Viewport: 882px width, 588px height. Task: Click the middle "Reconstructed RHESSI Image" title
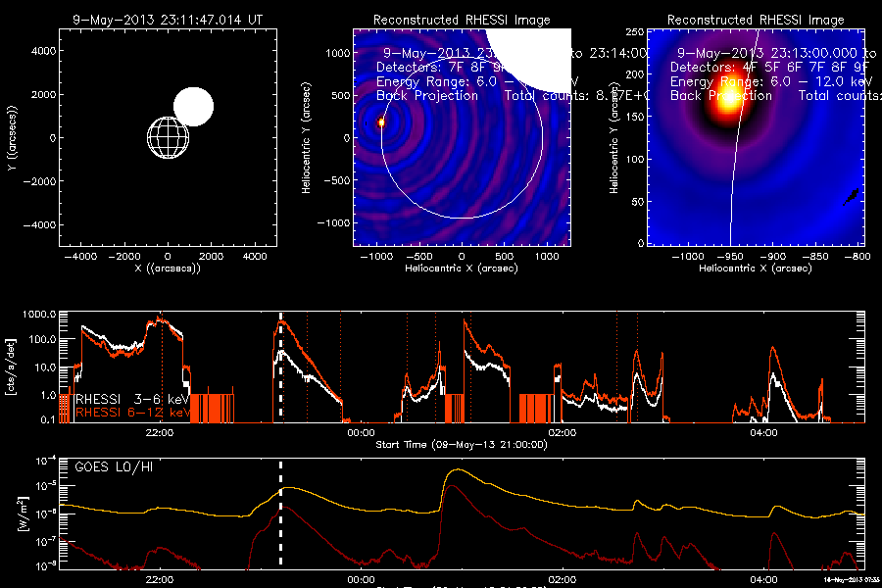tap(462, 20)
